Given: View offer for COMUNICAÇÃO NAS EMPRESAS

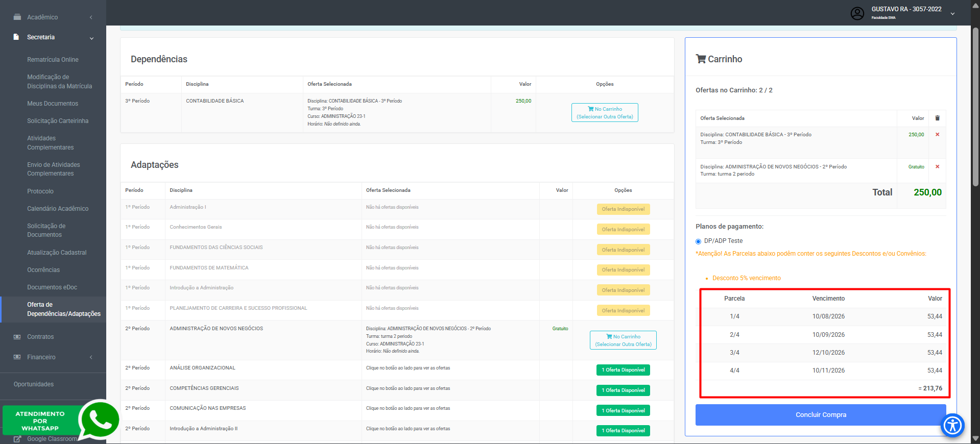Looking at the screenshot, I should (623, 411).
